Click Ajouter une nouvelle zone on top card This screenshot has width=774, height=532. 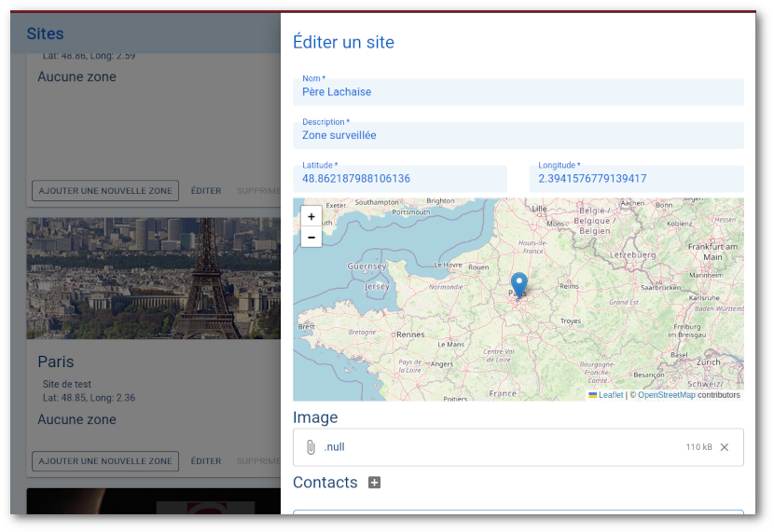point(105,191)
